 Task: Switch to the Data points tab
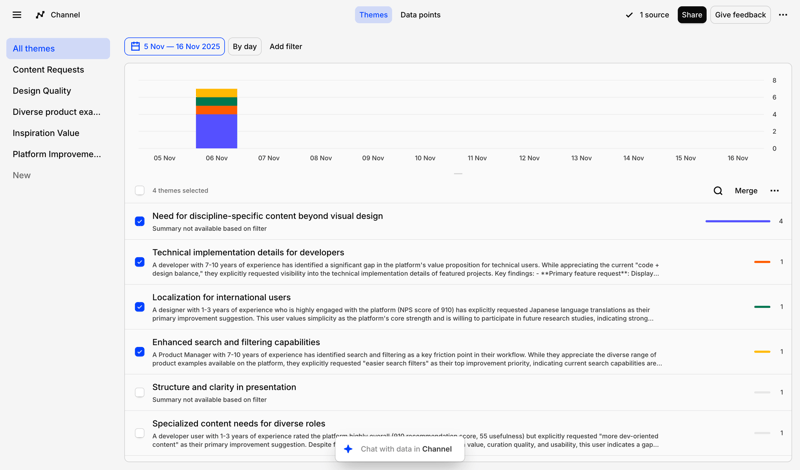tap(420, 15)
